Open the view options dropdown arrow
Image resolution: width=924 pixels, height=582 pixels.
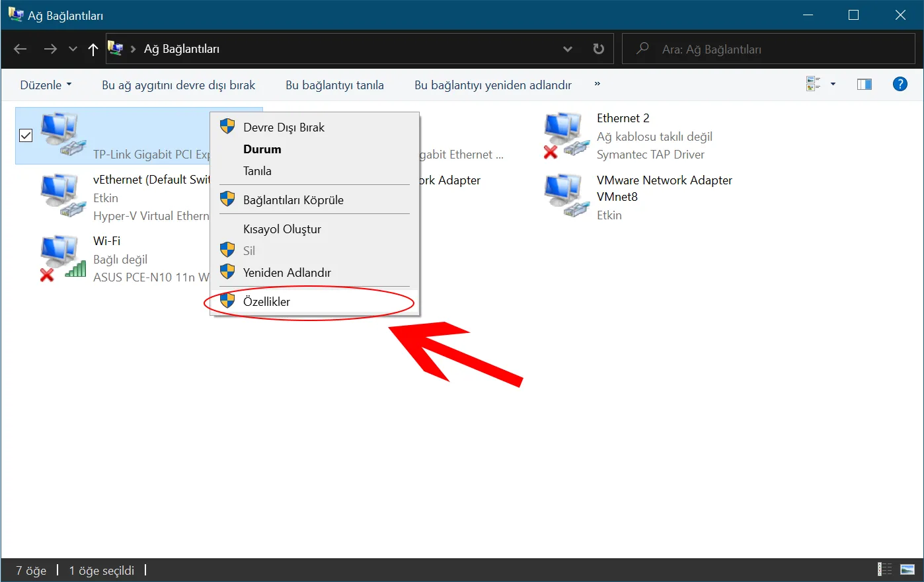(833, 85)
